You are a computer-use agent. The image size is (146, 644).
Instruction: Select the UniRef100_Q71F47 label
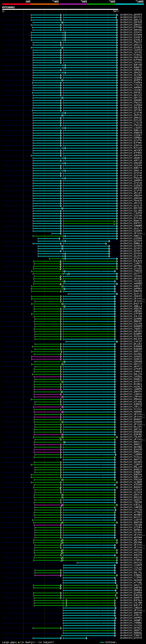pos(131,259)
